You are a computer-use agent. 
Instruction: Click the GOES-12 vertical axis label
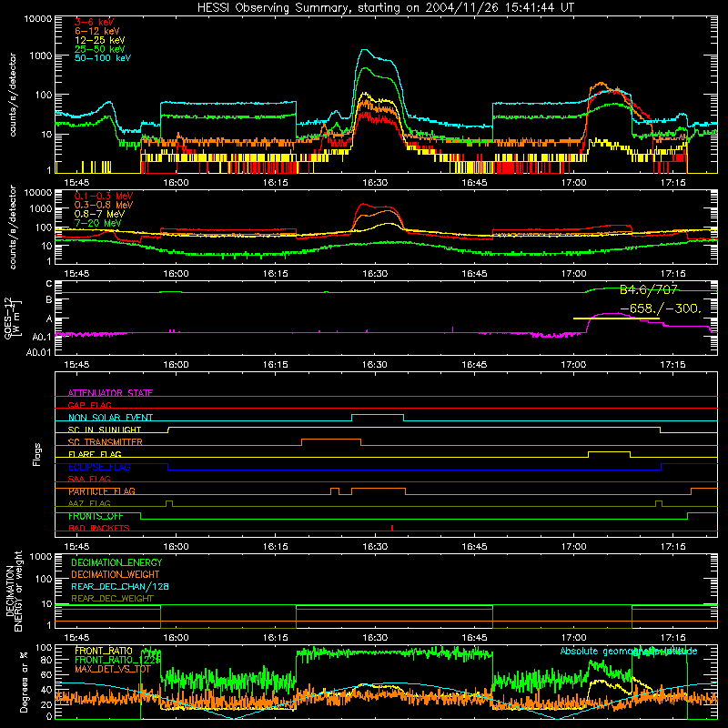[x=13, y=318]
